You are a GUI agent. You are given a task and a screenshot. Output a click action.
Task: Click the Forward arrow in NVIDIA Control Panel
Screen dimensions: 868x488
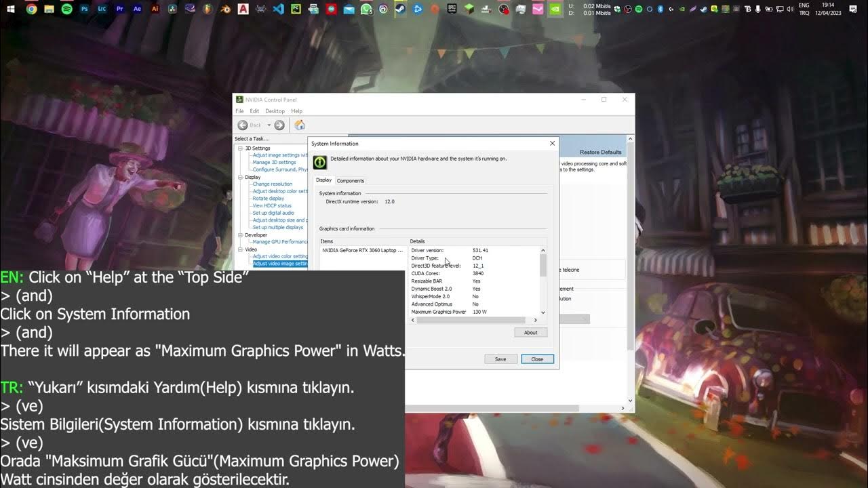coord(279,125)
